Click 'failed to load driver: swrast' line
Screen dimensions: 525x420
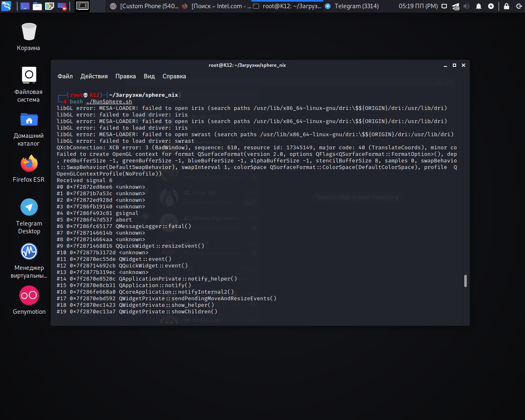(126, 141)
